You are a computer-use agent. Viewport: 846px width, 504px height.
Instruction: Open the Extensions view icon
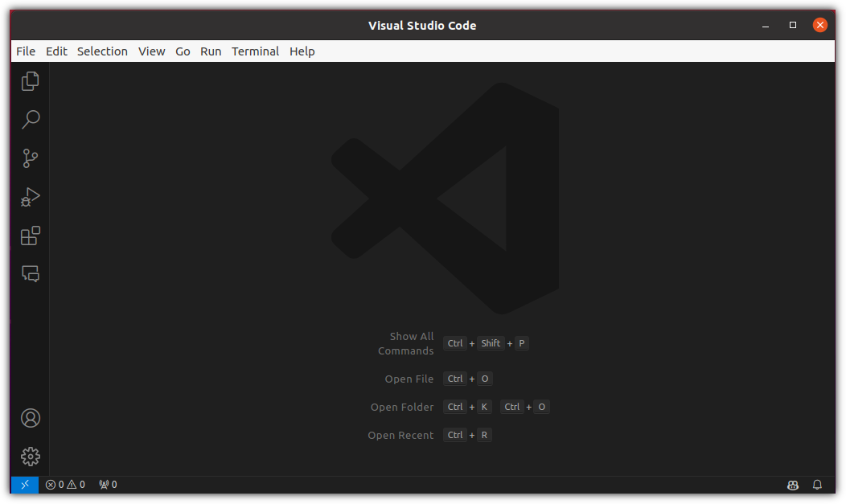coord(31,236)
